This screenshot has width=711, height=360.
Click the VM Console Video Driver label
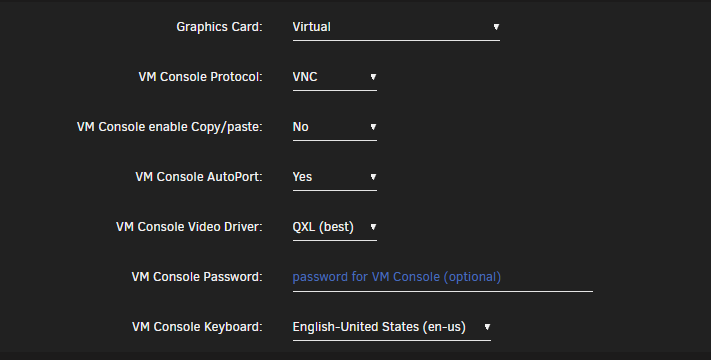(189, 227)
